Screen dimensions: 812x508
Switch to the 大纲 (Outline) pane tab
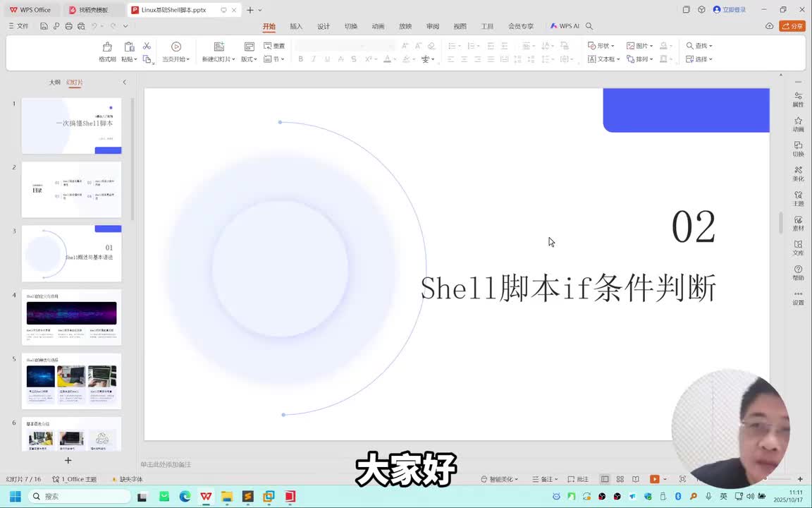click(x=55, y=83)
